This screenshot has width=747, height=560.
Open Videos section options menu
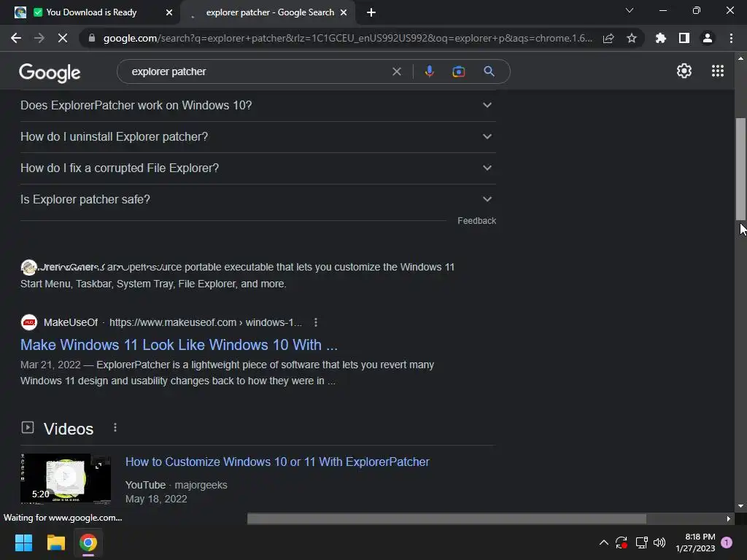click(115, 427)
